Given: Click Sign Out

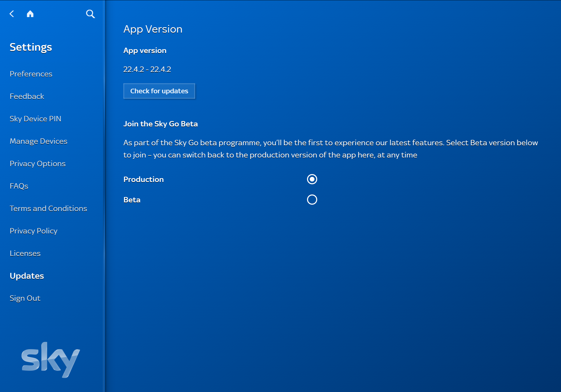Looking at the screenshot, I should point(25,298).
